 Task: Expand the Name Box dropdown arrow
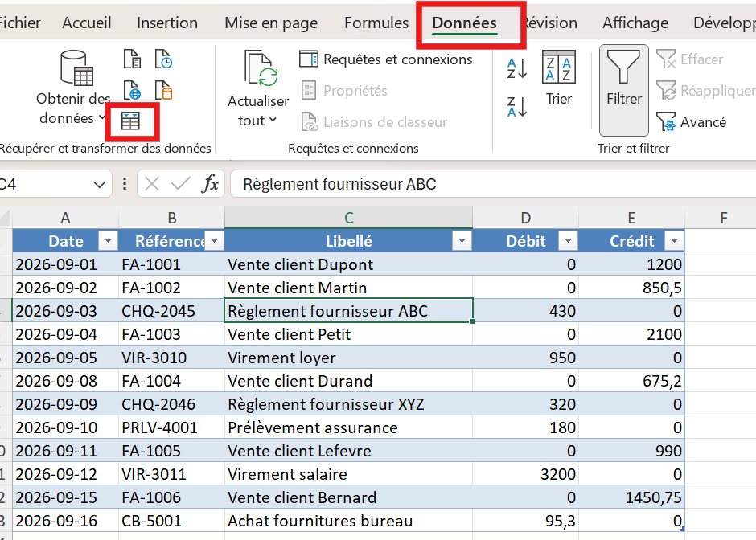99,185
